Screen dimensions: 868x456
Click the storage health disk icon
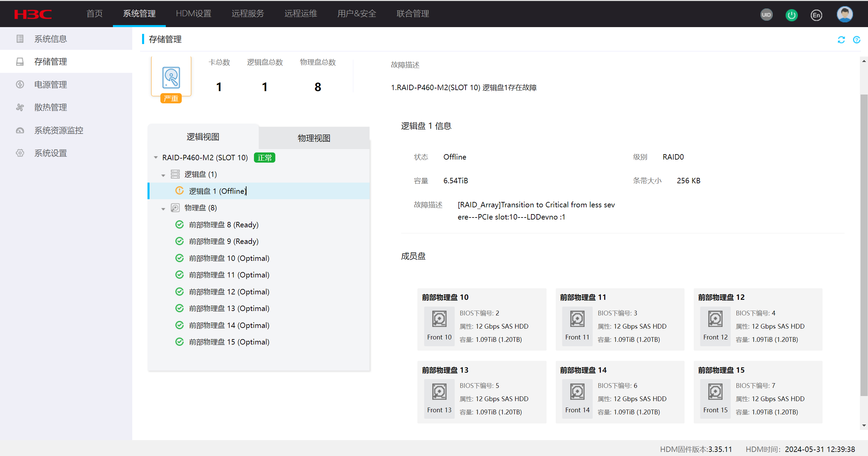coord(171,78)
